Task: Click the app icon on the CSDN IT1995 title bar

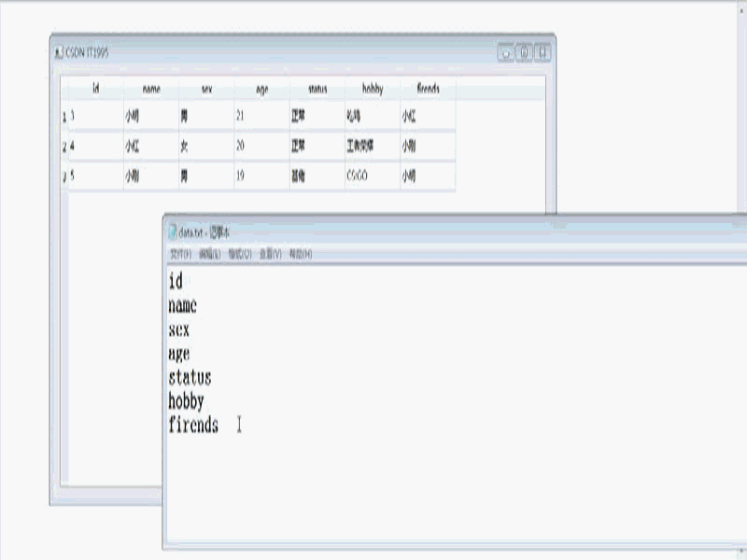Action: (58, 54)
